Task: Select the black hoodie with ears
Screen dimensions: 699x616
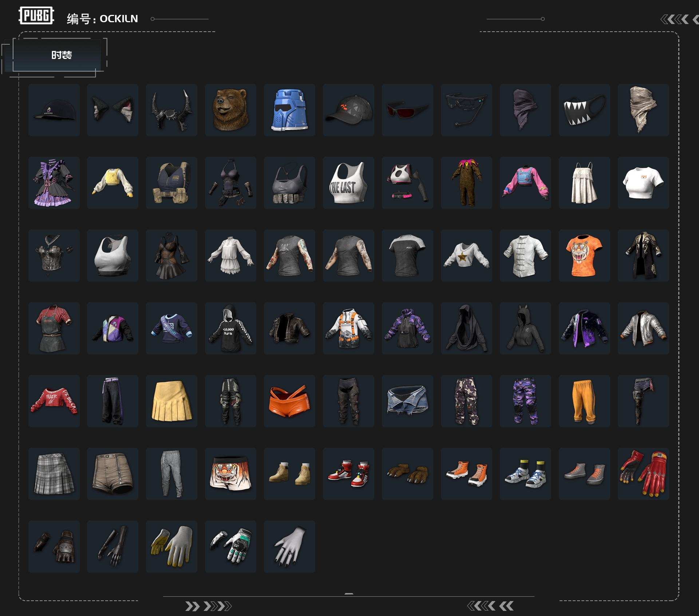Action: click(x=525, y=328)
